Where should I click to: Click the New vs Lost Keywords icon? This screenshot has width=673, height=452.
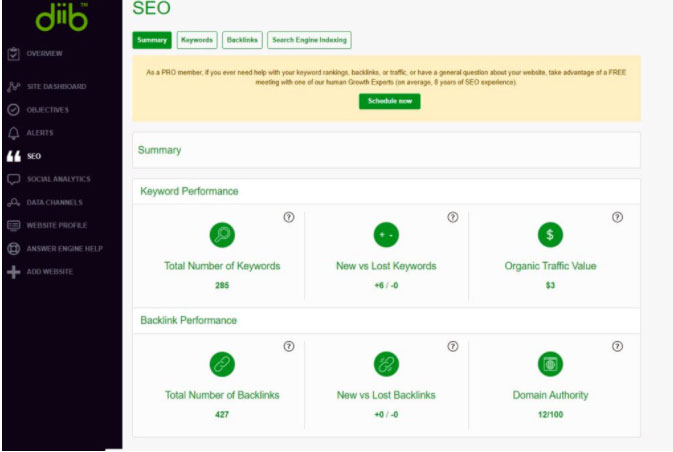point(386,235)
